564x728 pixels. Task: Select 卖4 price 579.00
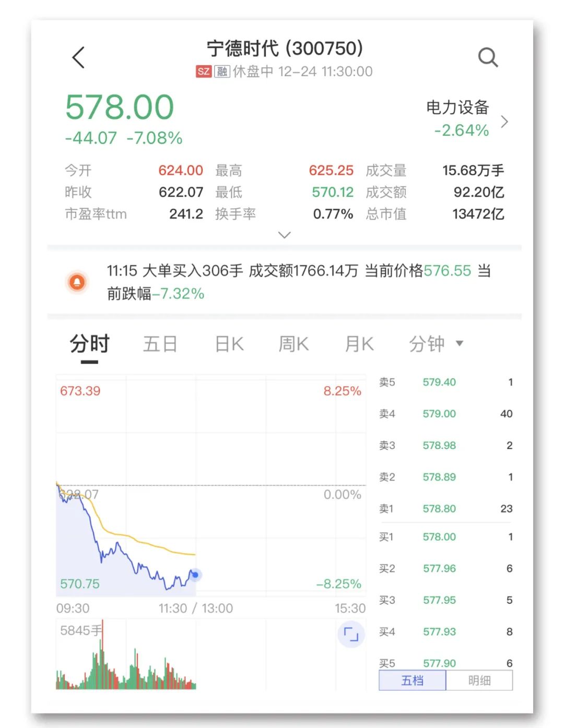[439, 414]
